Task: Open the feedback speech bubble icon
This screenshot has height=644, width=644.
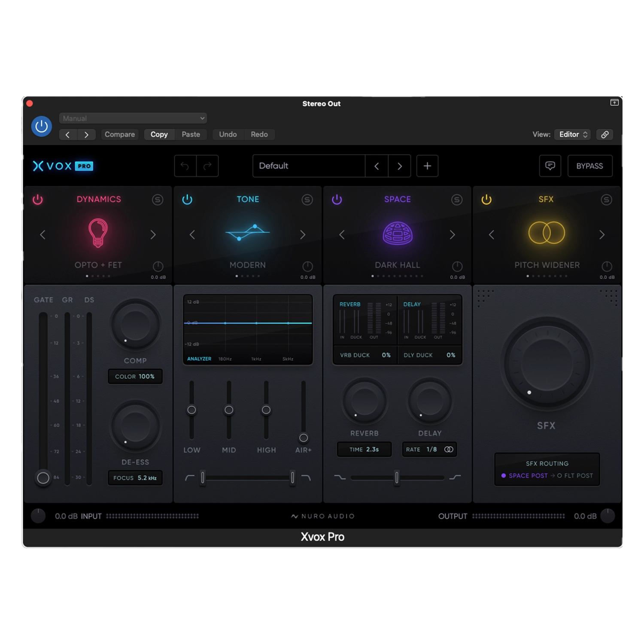Action: [x=550, y=166]
